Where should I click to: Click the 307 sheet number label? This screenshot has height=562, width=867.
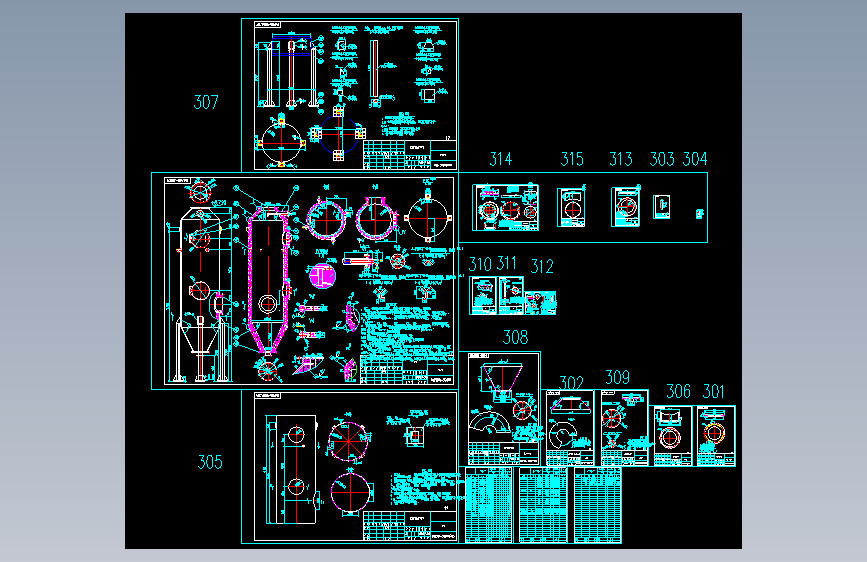[206, 102]
